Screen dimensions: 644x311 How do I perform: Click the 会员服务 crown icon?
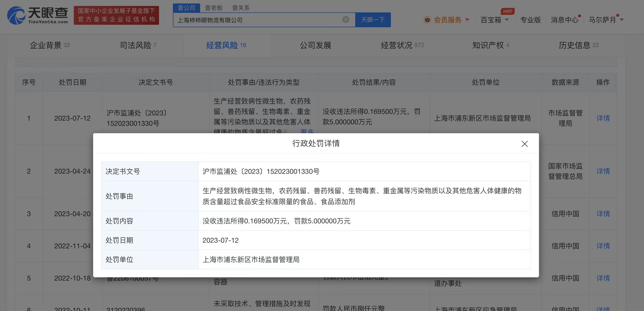point(427,20)
